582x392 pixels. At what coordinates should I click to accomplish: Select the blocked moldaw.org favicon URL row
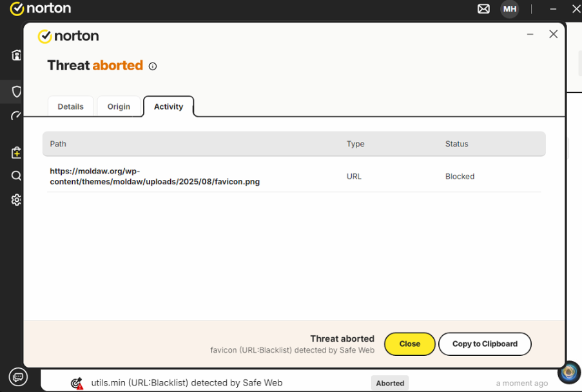click(x=294, y=176)
